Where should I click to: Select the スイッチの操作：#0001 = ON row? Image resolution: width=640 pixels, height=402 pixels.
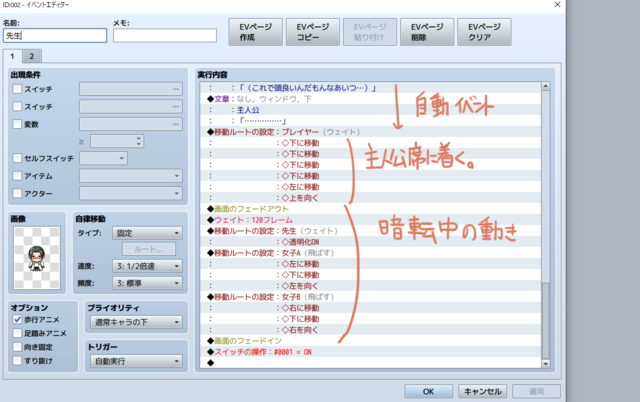coord(370,352)
